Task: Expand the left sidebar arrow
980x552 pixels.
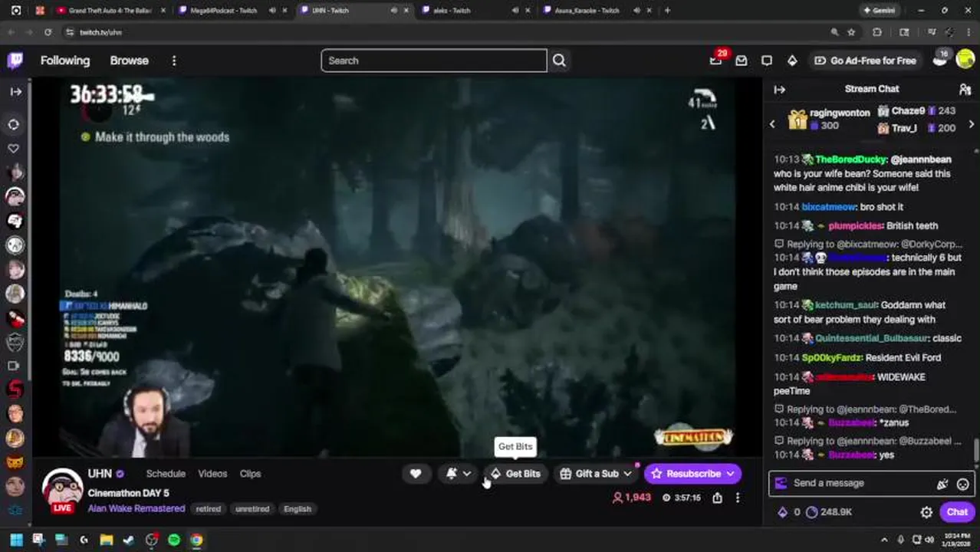Action: (15, 91)
